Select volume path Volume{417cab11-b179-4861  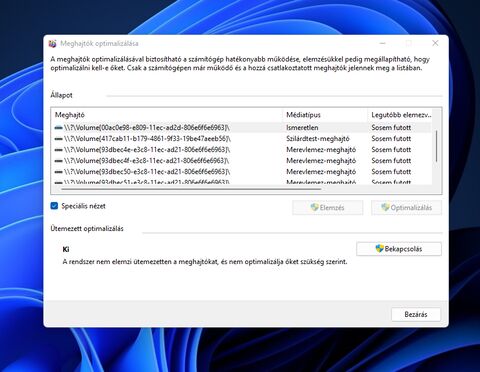point(147,139)
